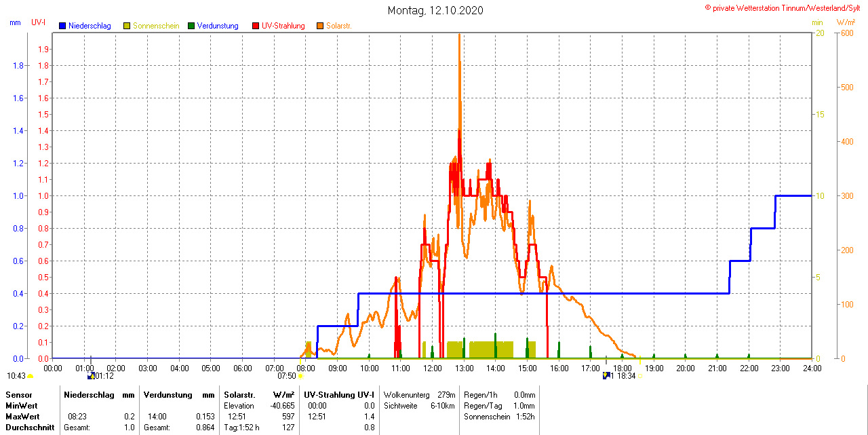The height and width of the screenshot is (435, 868).
Task: Select the Verdunstung legend label
Action: tap(218, 26)
